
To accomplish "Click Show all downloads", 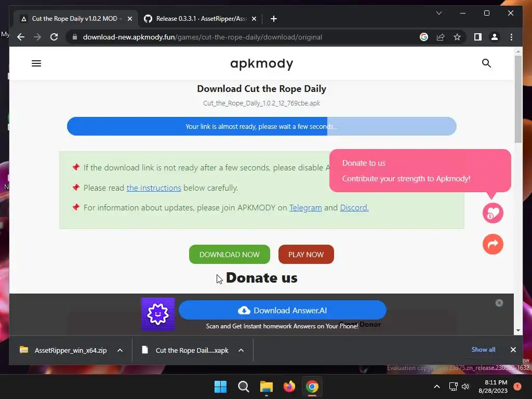I will click(483, 350).
